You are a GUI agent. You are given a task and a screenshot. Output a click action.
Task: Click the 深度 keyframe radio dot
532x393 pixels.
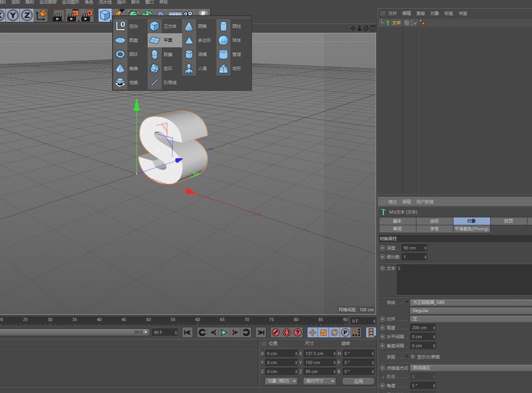[382, 248]
